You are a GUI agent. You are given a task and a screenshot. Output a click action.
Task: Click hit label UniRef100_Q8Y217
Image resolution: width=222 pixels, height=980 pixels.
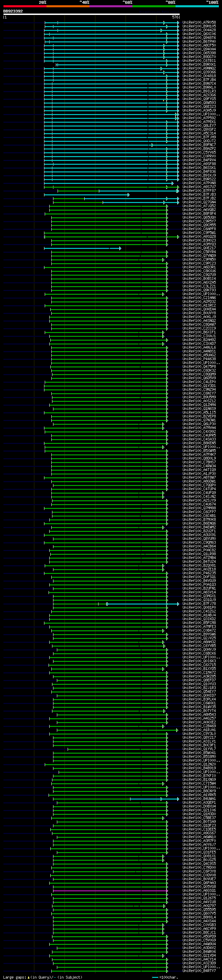(199, 737)
